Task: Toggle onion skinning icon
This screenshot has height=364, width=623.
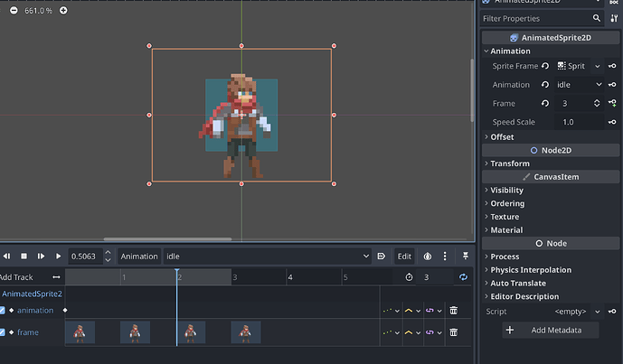Action: (x=428, y=256)
